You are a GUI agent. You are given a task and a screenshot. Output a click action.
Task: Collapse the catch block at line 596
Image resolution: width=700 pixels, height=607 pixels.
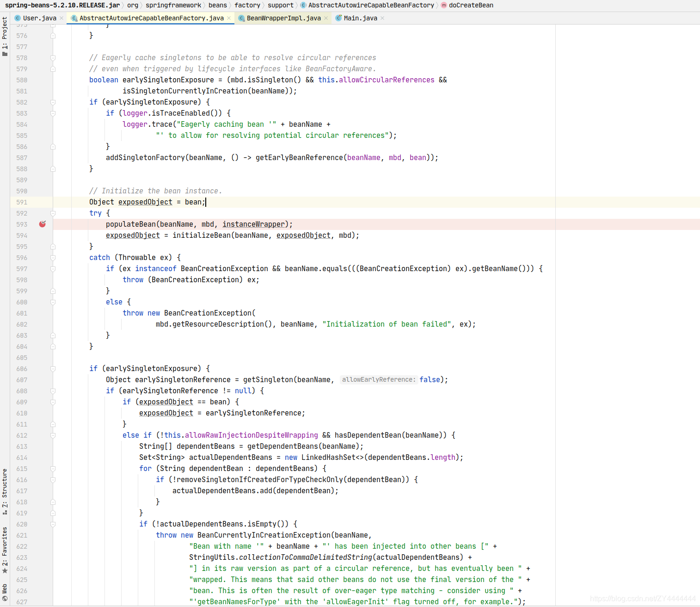(53, 258)
